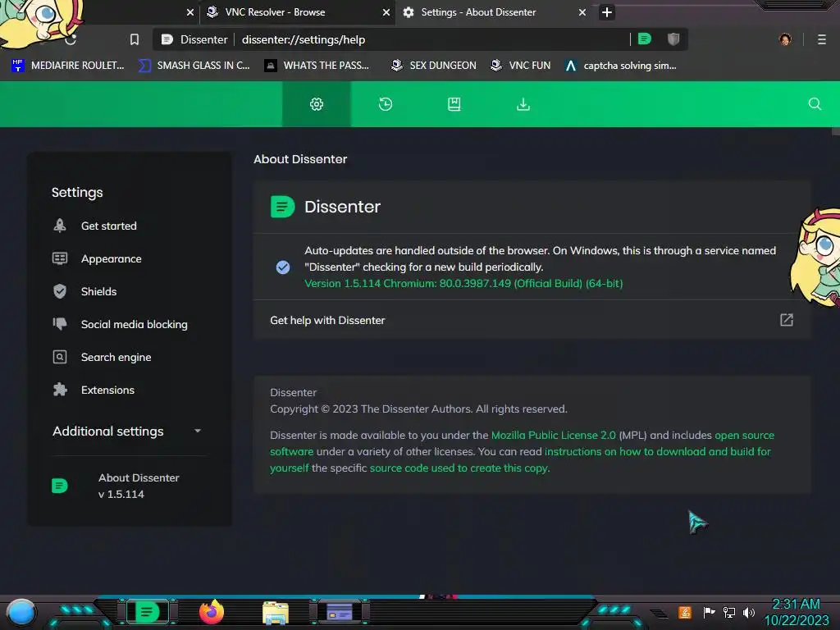
Task: Click the Dissenter comment icon in address bar
Action: pyautogui.click(x=645, y=39)
